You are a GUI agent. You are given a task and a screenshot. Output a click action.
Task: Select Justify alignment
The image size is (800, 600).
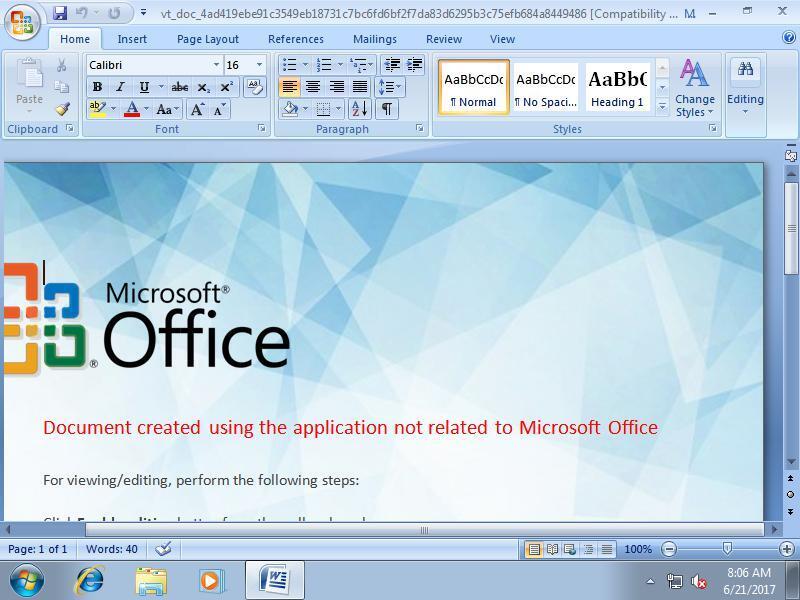[x=360, y=87]
